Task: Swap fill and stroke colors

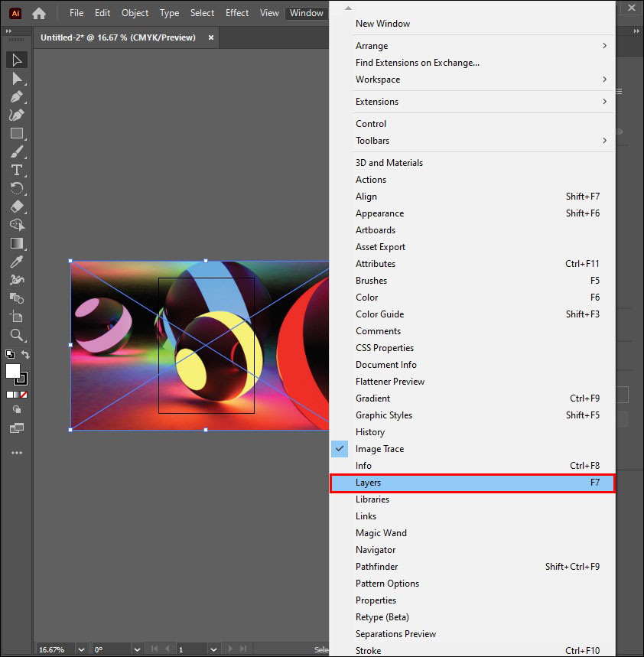Action: point(26,355)
